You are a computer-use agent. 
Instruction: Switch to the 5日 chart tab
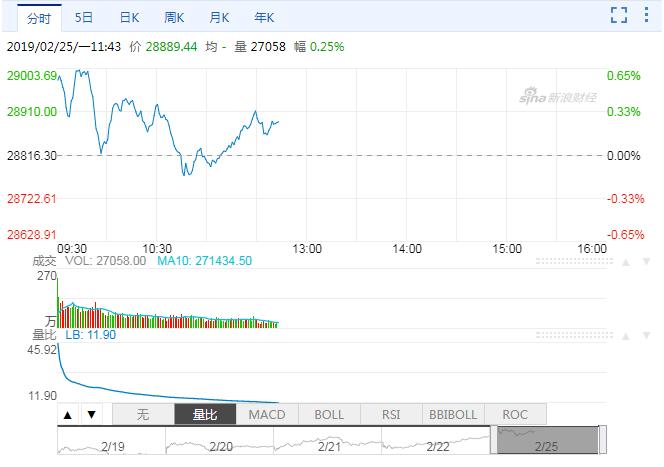point(85,18)
